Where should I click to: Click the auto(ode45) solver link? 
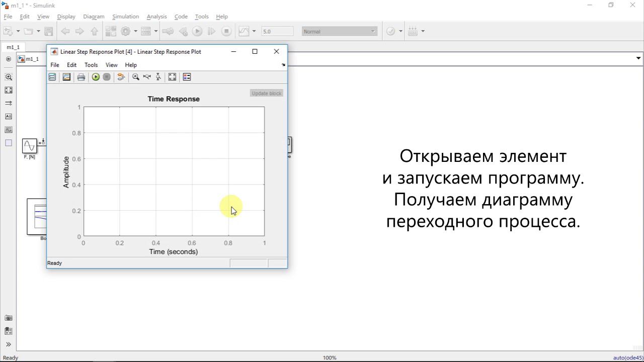(628, 357)
